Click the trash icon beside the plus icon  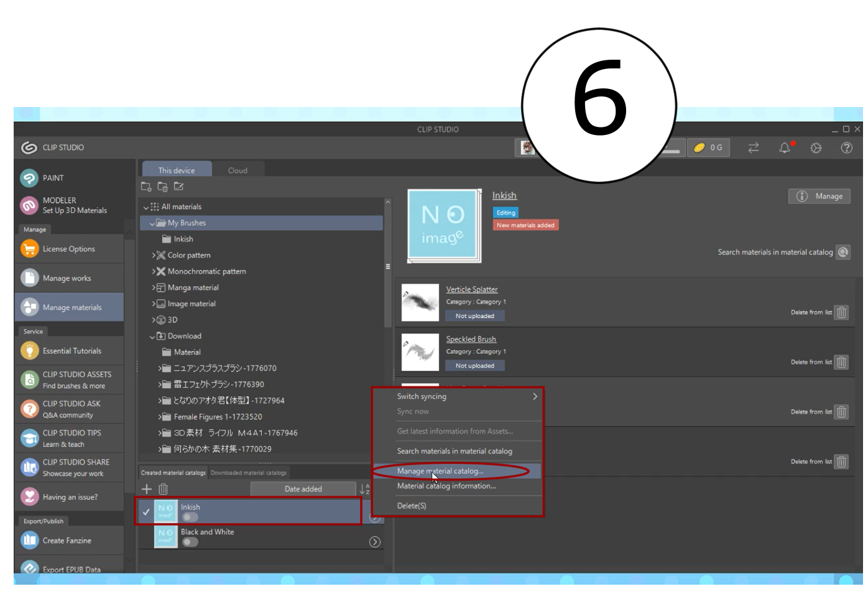coord(163,489)
